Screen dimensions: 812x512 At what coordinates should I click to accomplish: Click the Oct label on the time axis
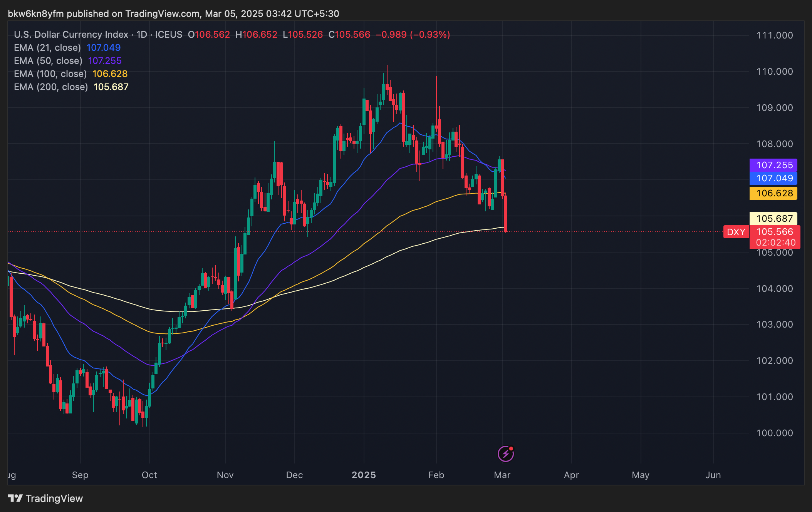coord(149,475)
